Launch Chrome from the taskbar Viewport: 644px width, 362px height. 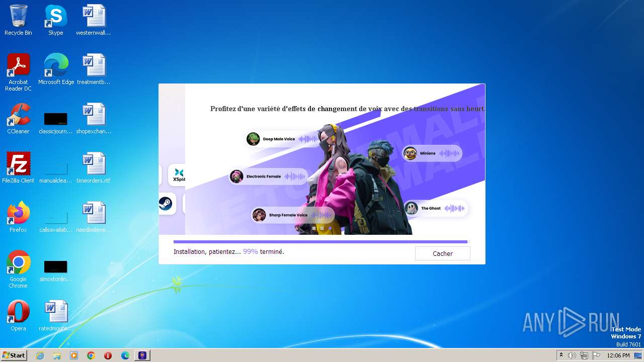[91, 355]
